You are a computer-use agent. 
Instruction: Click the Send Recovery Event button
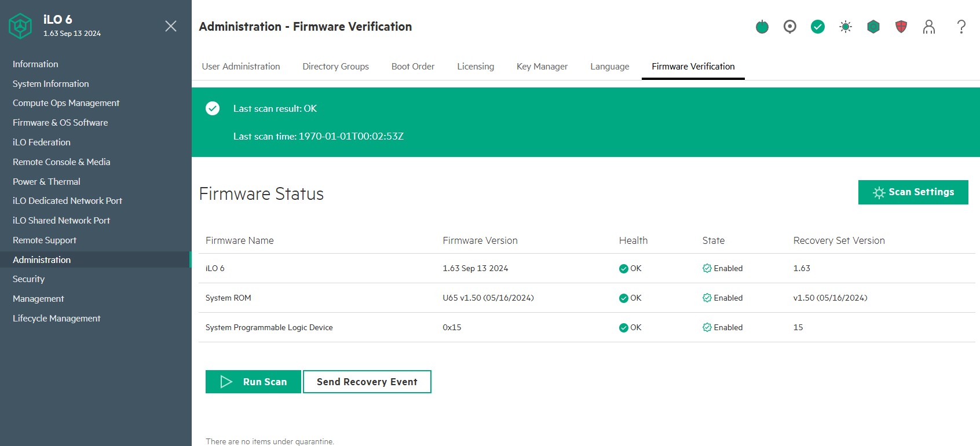coord(367,382)
